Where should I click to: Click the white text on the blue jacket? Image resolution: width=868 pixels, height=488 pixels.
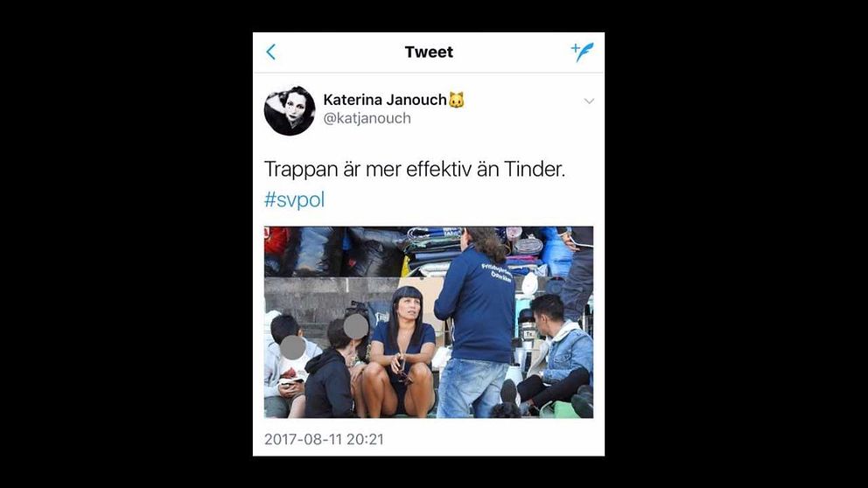click(496, 273)
